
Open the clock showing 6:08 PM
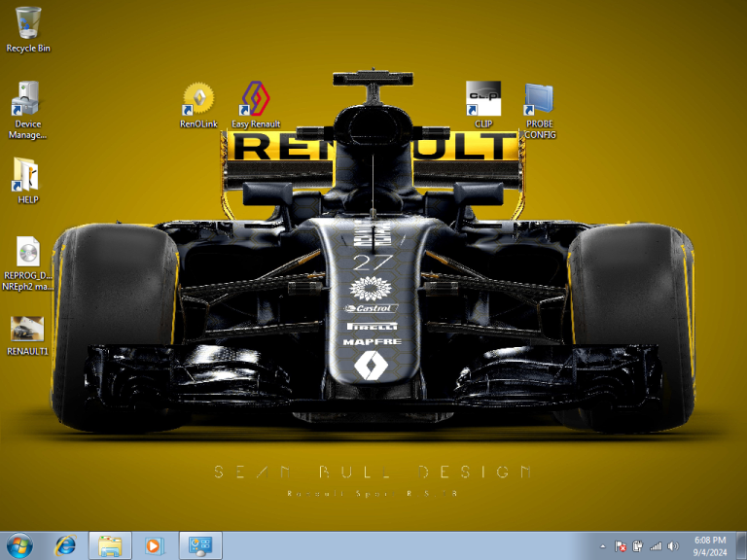tap(710, 546)
